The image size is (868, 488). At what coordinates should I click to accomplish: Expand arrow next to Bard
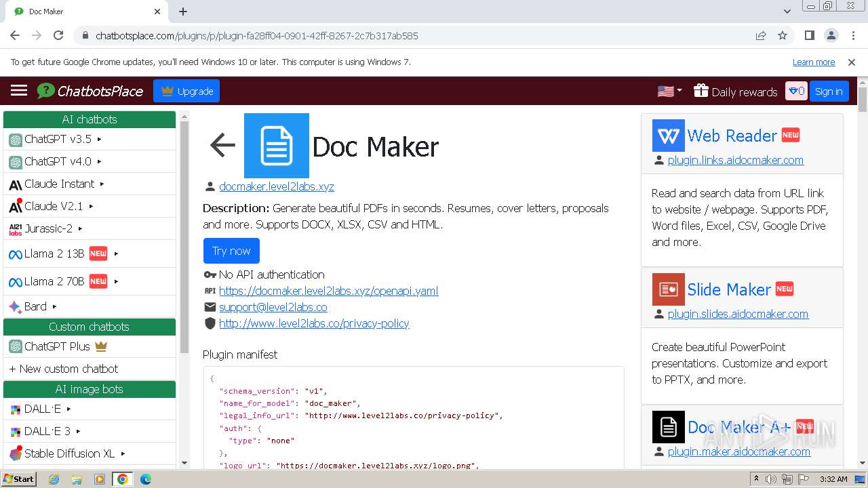54,306
